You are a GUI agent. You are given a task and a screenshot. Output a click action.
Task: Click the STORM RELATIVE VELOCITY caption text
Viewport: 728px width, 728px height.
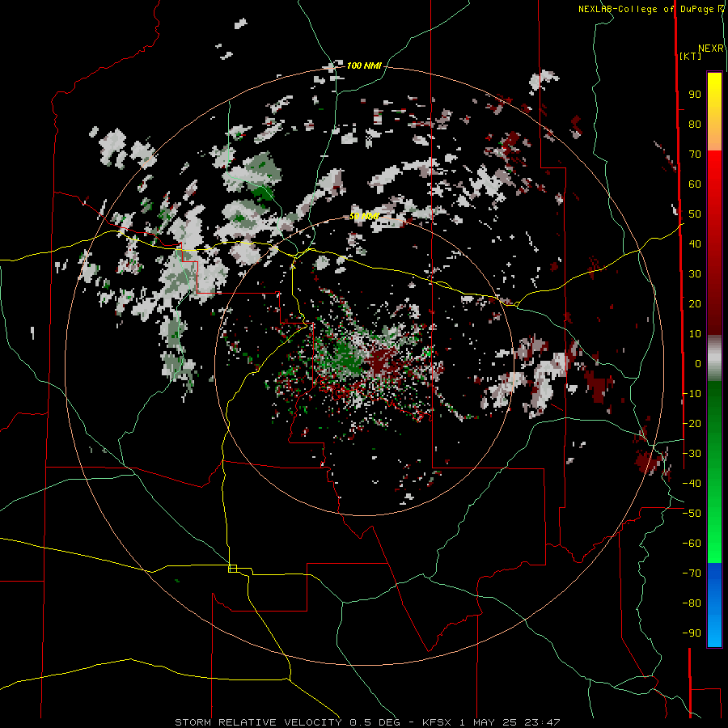258,722
